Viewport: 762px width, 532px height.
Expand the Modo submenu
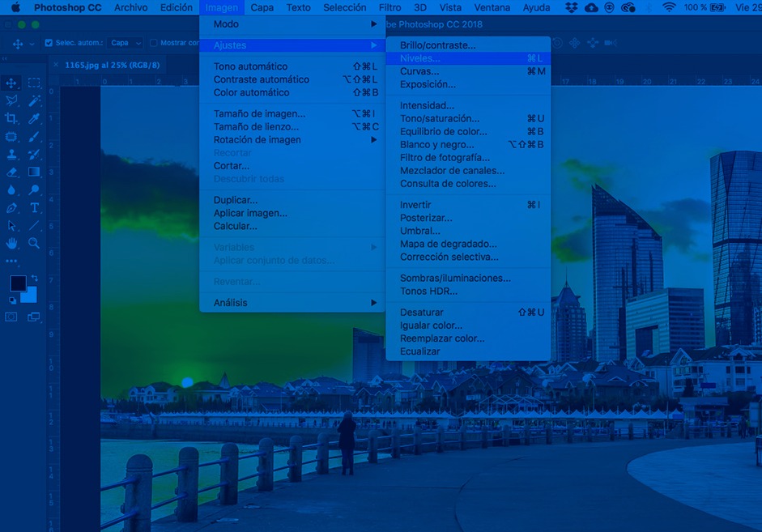[x=292, y=23]
